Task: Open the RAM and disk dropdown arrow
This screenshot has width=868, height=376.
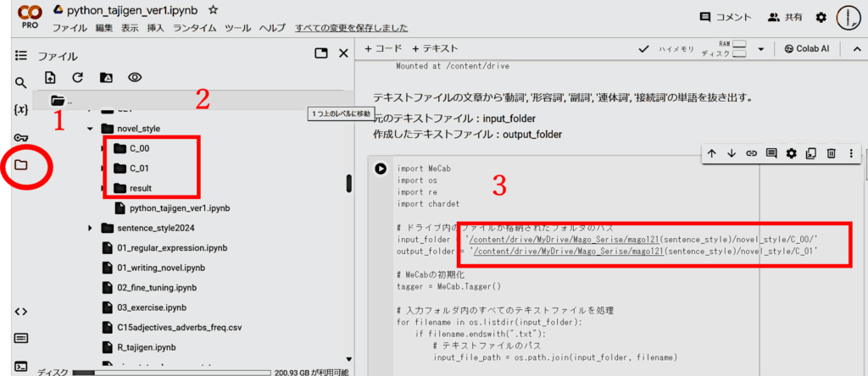Action: coord(760,49)
